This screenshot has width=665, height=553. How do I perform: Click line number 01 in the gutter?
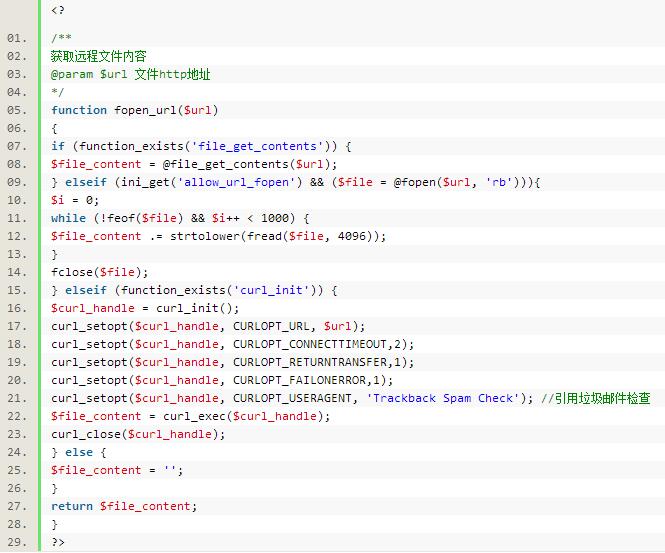point(16,38)
